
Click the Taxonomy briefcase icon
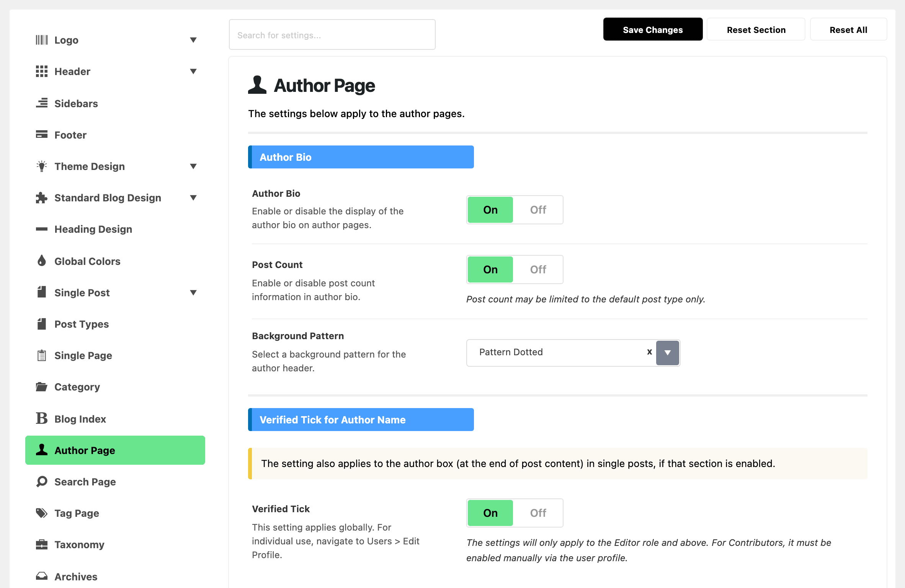point(42,544)
